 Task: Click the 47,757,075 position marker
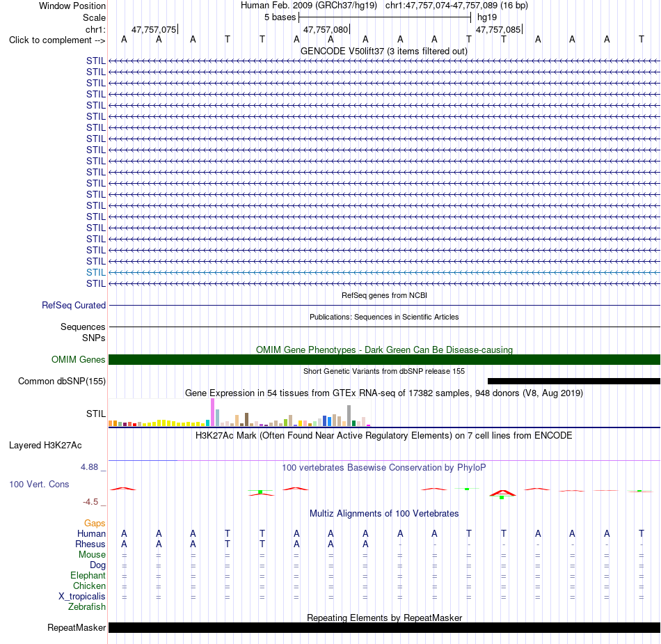[154, 29]
